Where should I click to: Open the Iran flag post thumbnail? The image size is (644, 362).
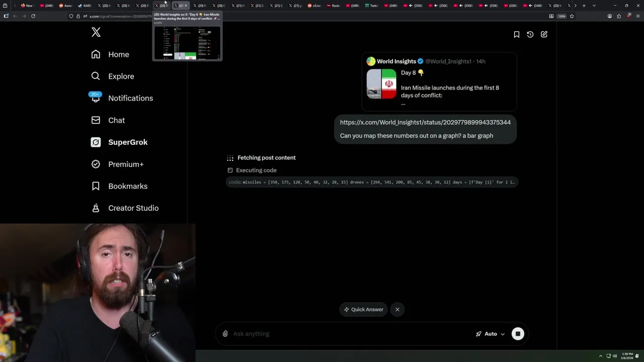381,84
